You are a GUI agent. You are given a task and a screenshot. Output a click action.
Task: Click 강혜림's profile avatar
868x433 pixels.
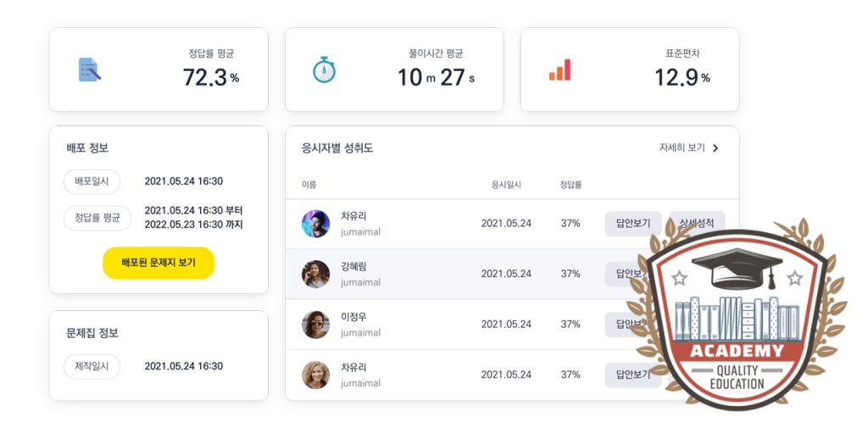point(315,274)
